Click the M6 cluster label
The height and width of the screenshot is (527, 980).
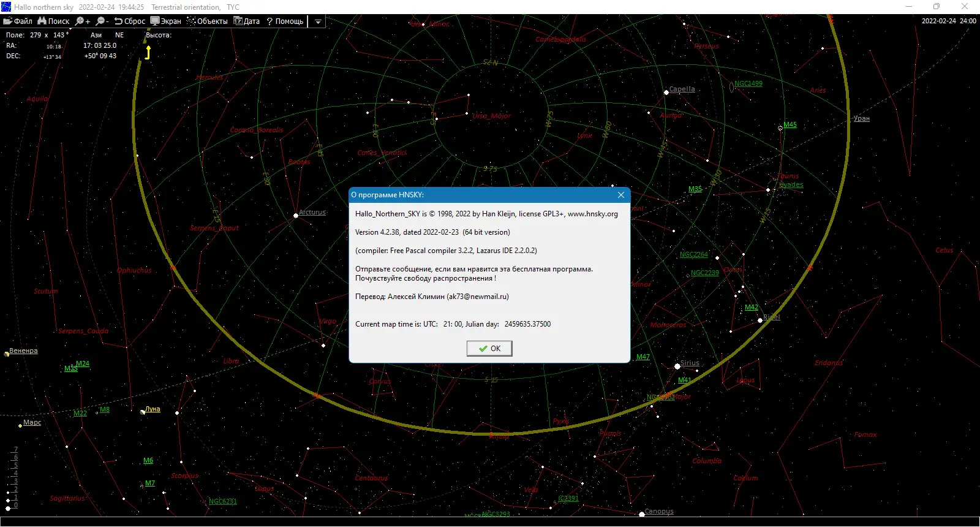(148, 461)
